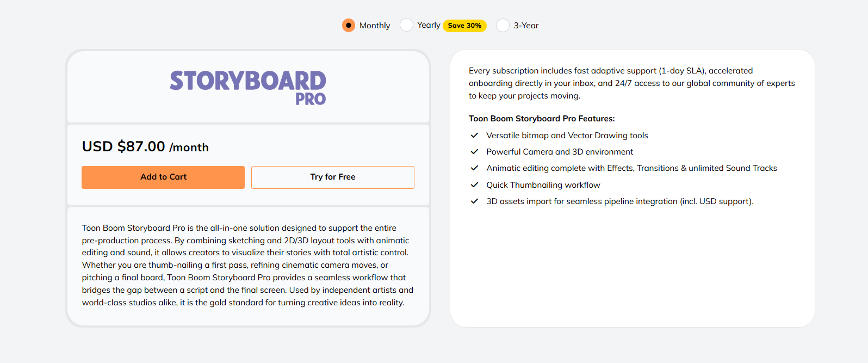The height and width of the screenshot is (363, 868).
Task: Click the Save 30% yellow badge
Action: click(x=464, y=26)
